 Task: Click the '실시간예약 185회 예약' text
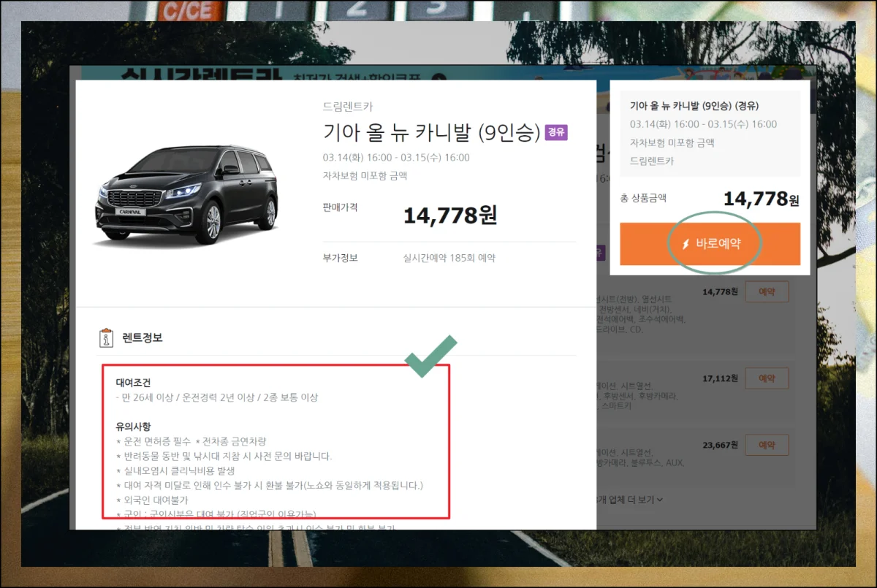point(449,258)
